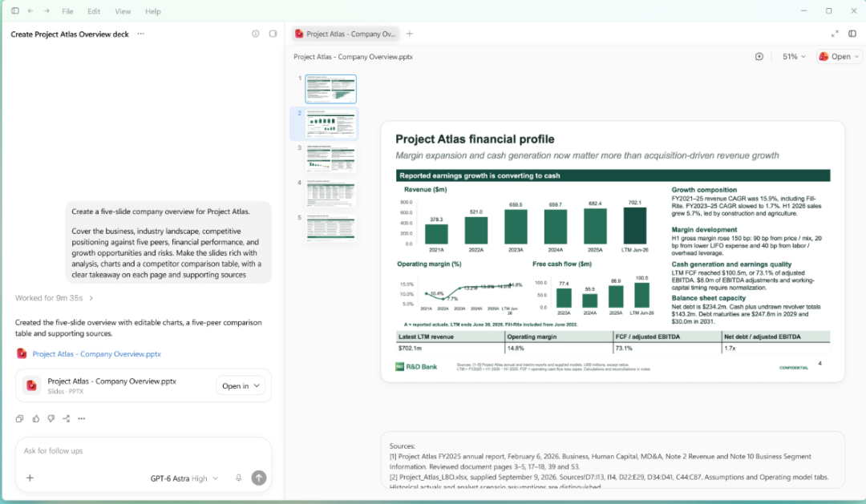The width and height of the screenshot is (866, 504).
Task: Click the Open button for the deck
Action: point(839,56)
